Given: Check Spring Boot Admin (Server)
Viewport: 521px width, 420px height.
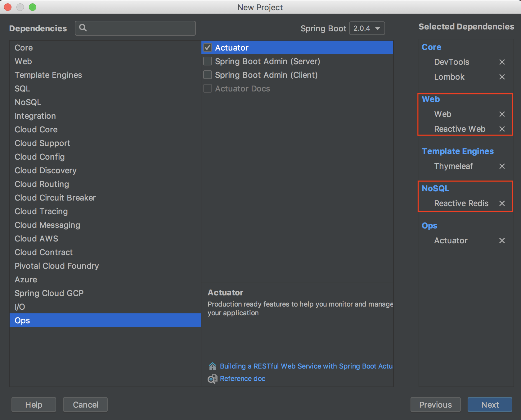Looking at the screenshot, I should [208, 61].
